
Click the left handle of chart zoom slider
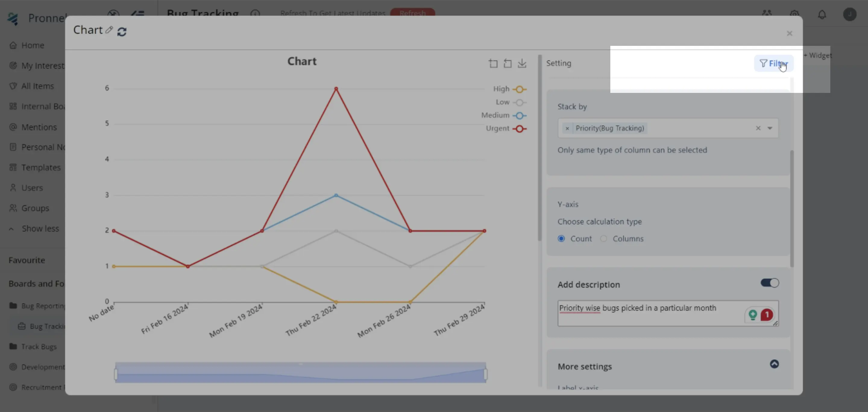[116, 374]
